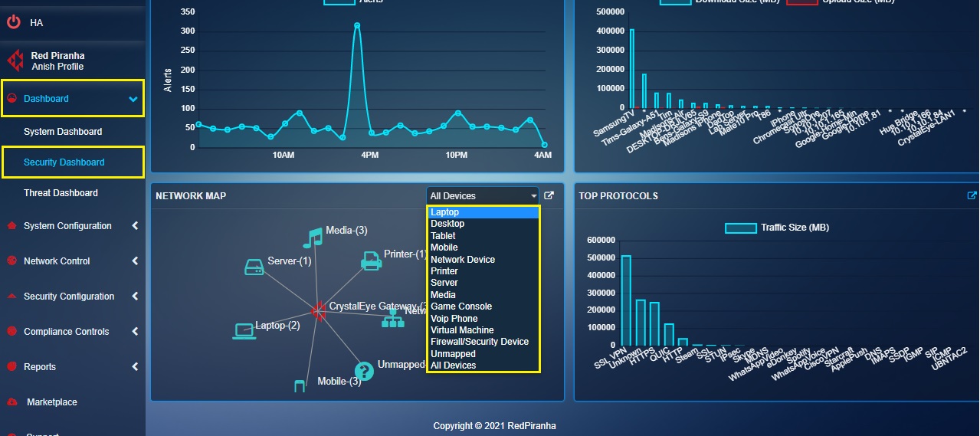Click the alerts peak data point
Image resolution: width=980 pixels, height=436 pixels.
coord(357,25)
